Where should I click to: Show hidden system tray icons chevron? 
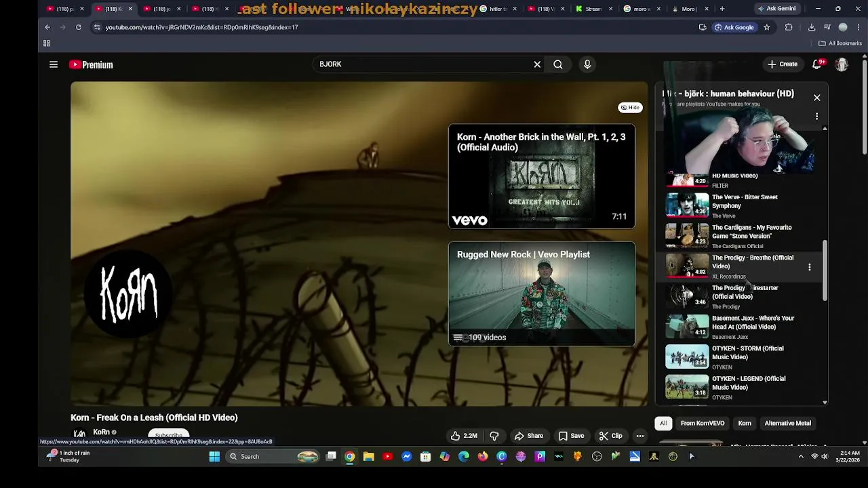[x=801, y=457]
